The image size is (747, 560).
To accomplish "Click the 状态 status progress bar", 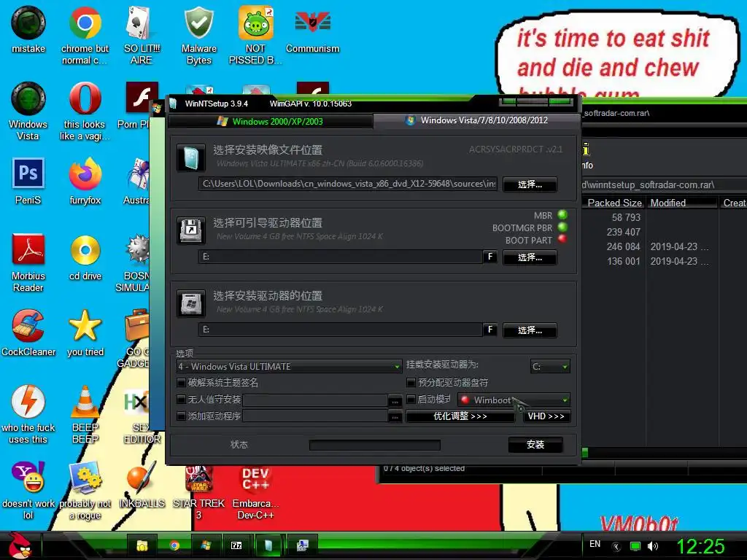I will pyautogui.click(x=374, y=445).
